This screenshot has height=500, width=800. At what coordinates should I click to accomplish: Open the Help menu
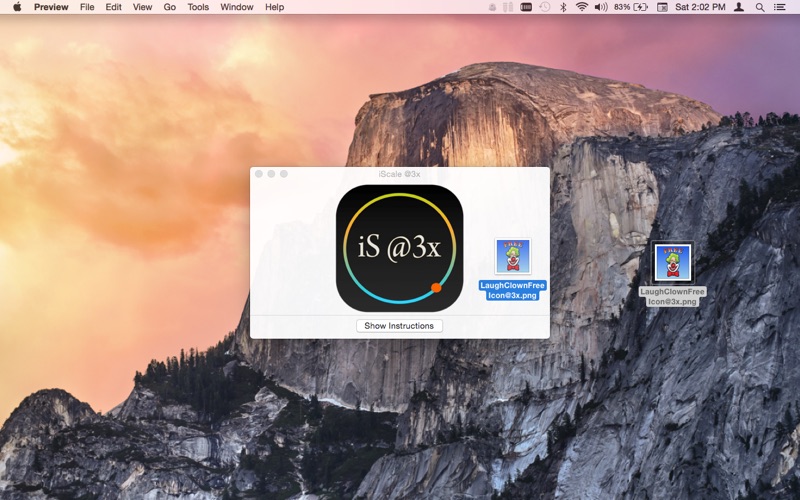[x=274, y=7]
